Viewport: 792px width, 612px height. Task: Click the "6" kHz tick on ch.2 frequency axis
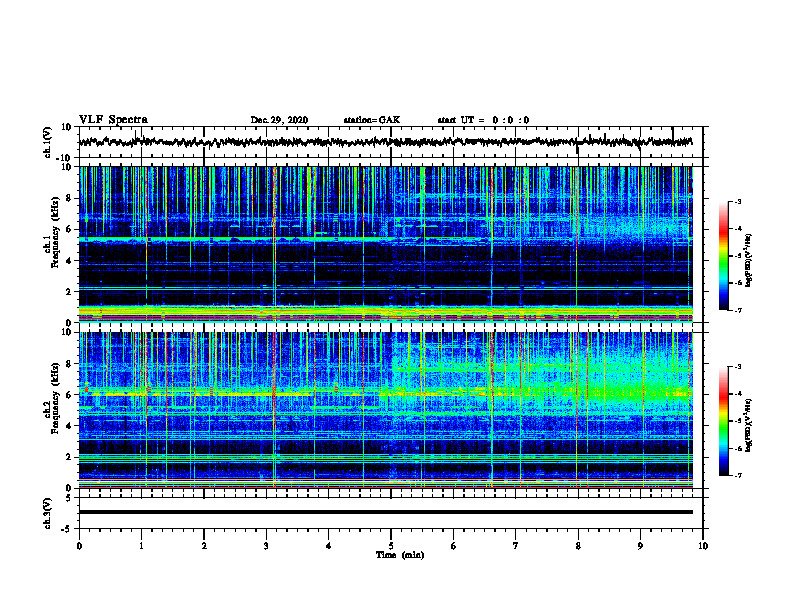pyautogui.click(x=70, y=395)
